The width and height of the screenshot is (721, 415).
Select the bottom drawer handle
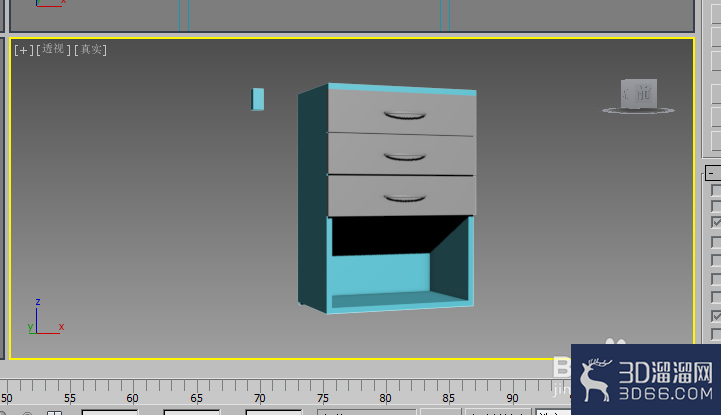click(x=404, y=199)
